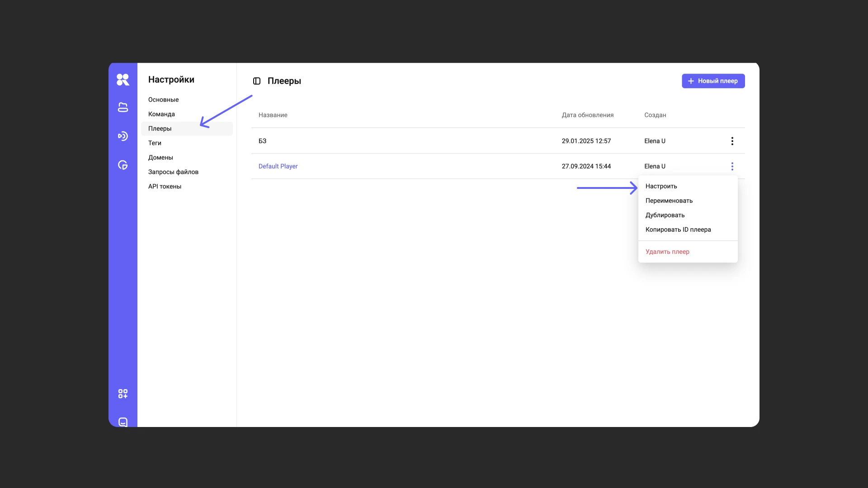Open the apps grid plus sidebar icon

[x=123, y=394]
